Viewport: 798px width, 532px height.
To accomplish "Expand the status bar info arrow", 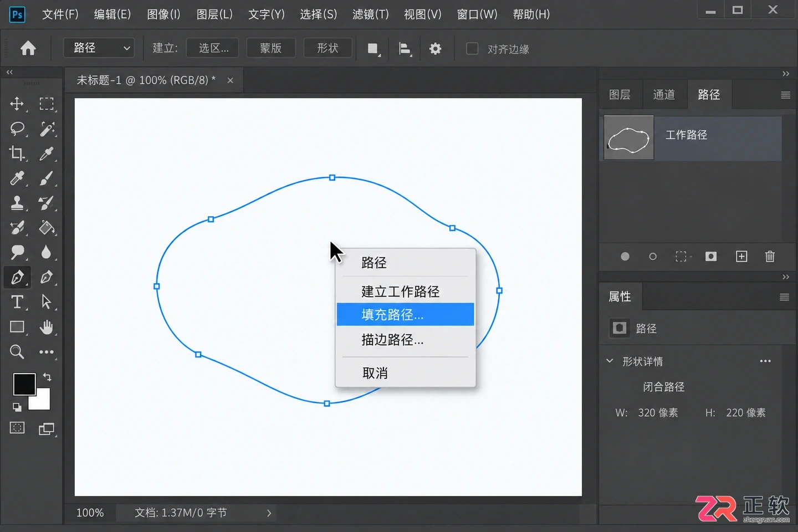I will point(269,513).
